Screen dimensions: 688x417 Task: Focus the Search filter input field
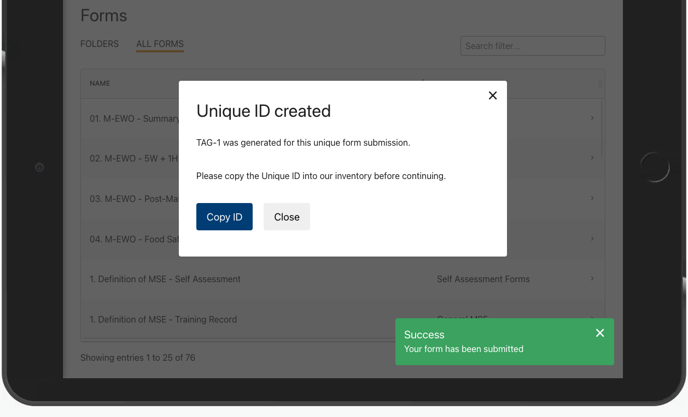click(533, 46)
